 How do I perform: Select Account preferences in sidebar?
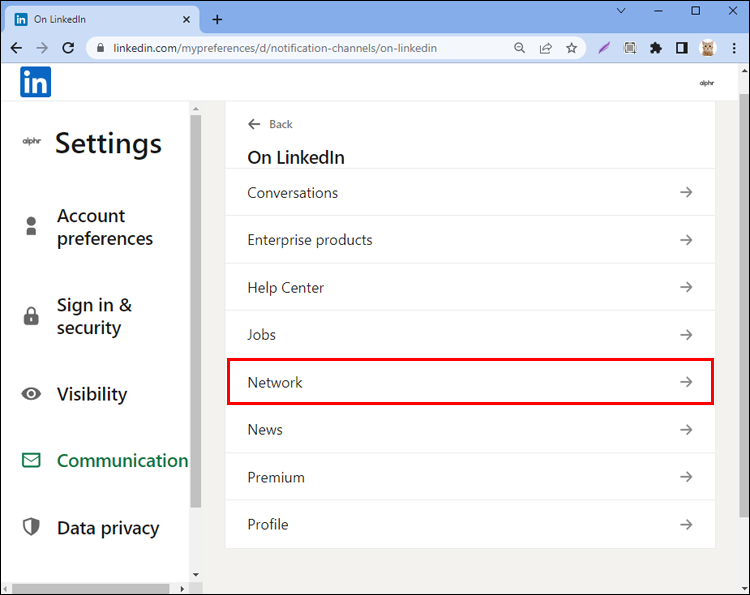point(104,227)
